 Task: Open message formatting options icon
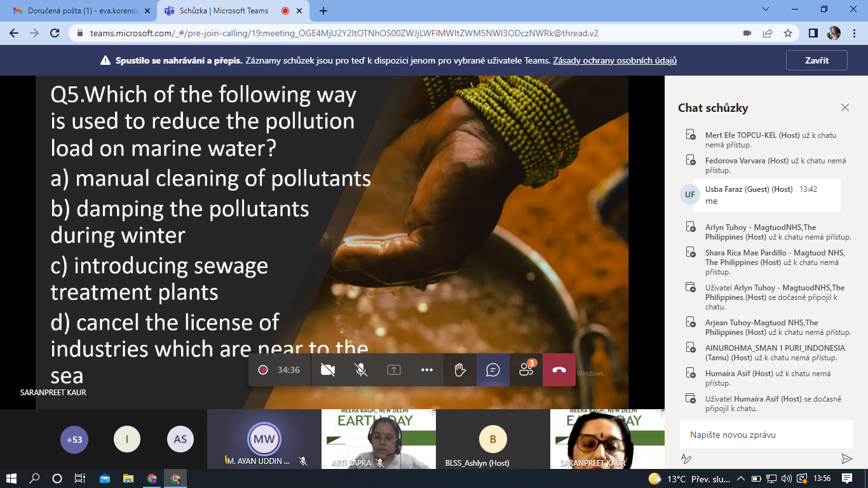click(x=686, y=459)
